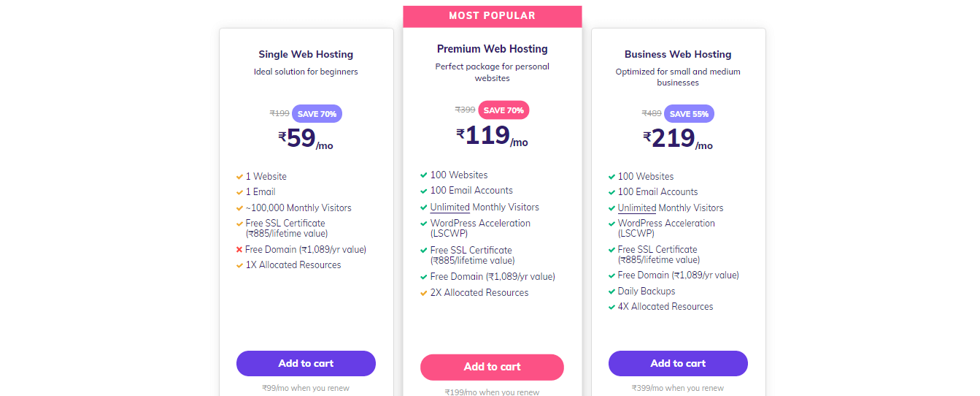Select the Business Web Hosting heading
The image size is (980, 396).
point(678,54)
